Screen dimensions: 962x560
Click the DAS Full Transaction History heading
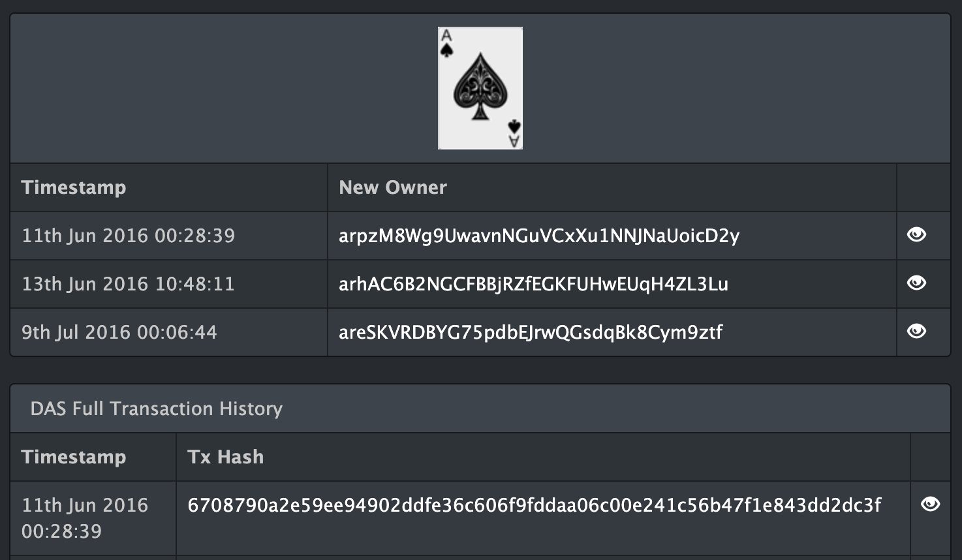point(156,409)
